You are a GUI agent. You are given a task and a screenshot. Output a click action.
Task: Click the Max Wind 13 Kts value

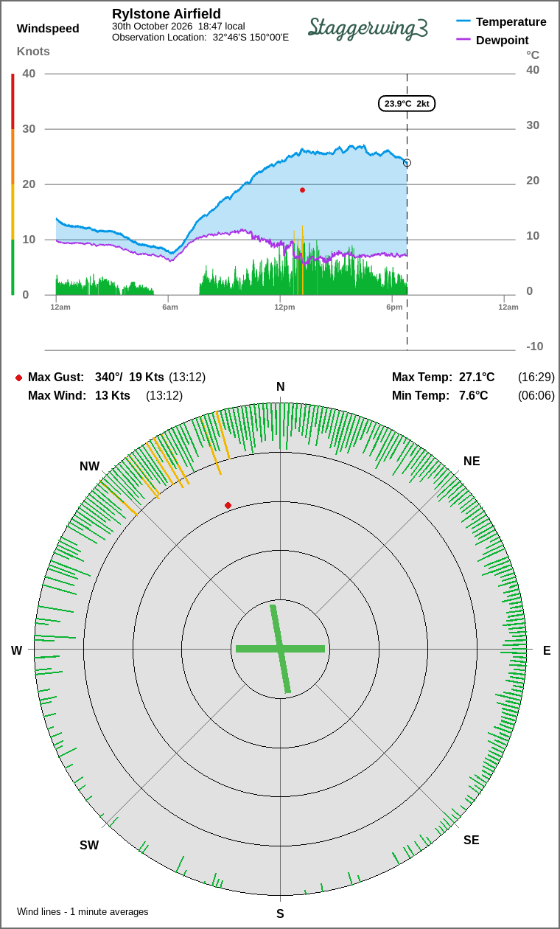pos(113,396)
